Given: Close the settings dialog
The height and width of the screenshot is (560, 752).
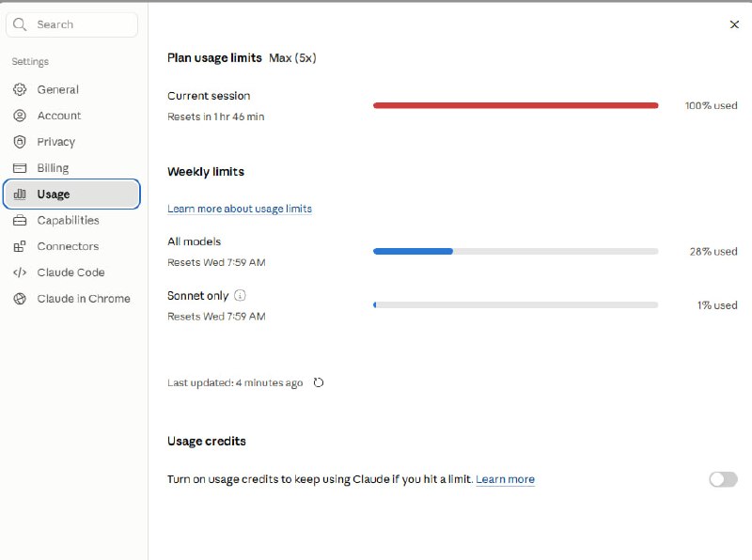Looking at the screenshot, I should pos(734,24).
